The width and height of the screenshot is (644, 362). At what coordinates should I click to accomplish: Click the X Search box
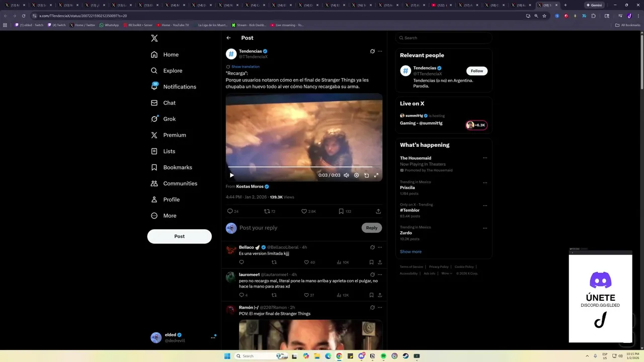pos(444,38)
